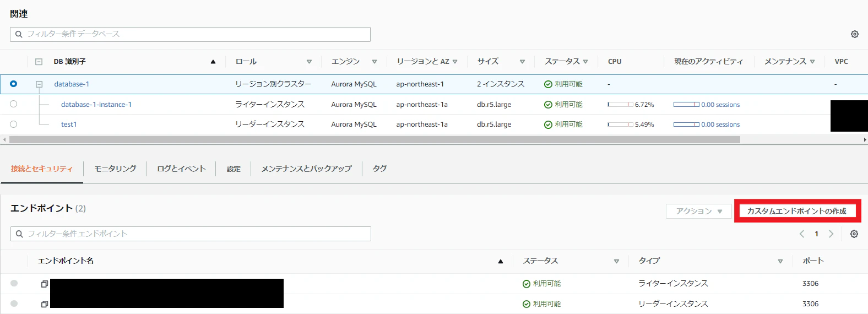Sort by エンジン column arrow
Viewport: 868px width, 314px height.
tap(375, 62)
